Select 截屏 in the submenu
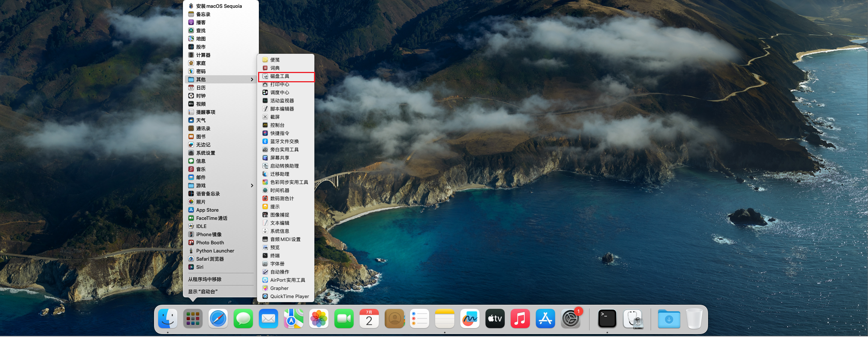Viewport: 868px width, 337px height. pyautogui.click(x=286, y=117)
